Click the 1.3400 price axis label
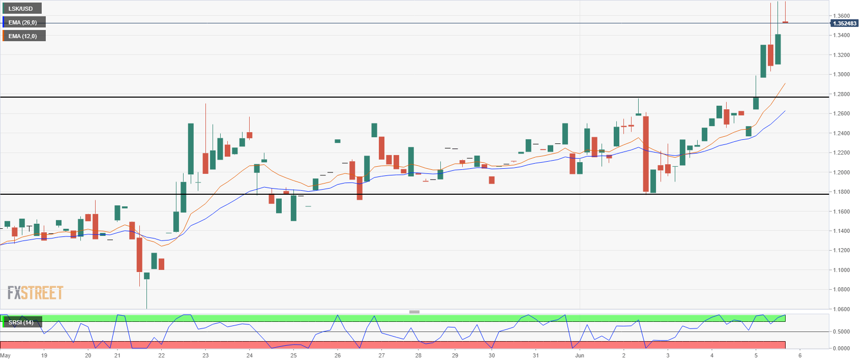This screenshot has height=362, width=868. click(841, 36)
